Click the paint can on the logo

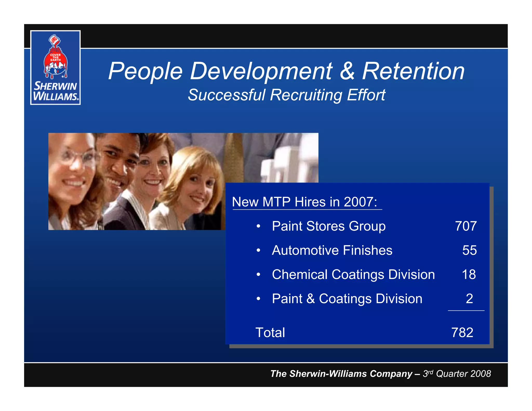tap(55, 40)
